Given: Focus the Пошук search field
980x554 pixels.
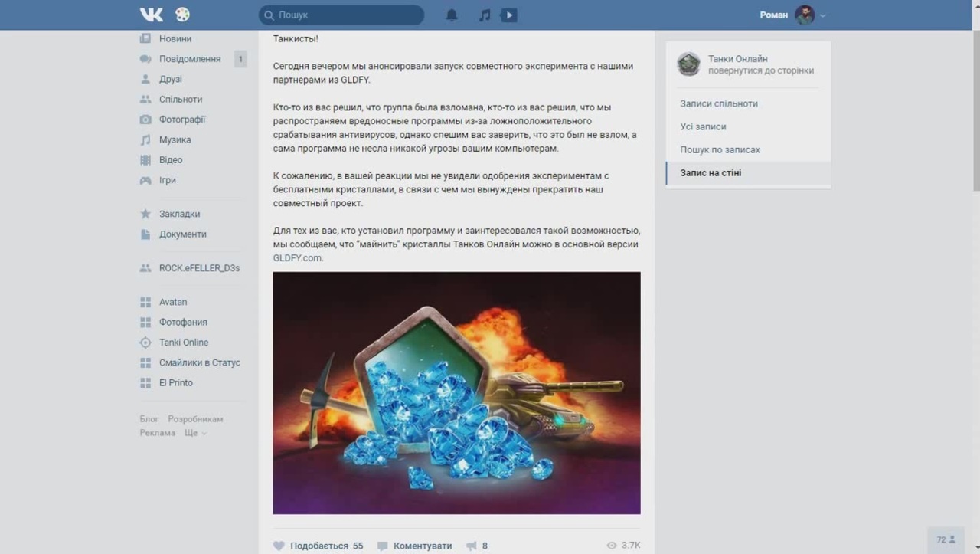Looking at the screenshot, I should (341, 15).
